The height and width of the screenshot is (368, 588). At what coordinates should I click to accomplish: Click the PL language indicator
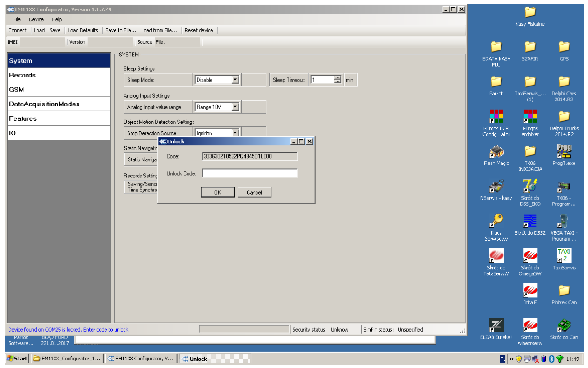tap(503, 359)
